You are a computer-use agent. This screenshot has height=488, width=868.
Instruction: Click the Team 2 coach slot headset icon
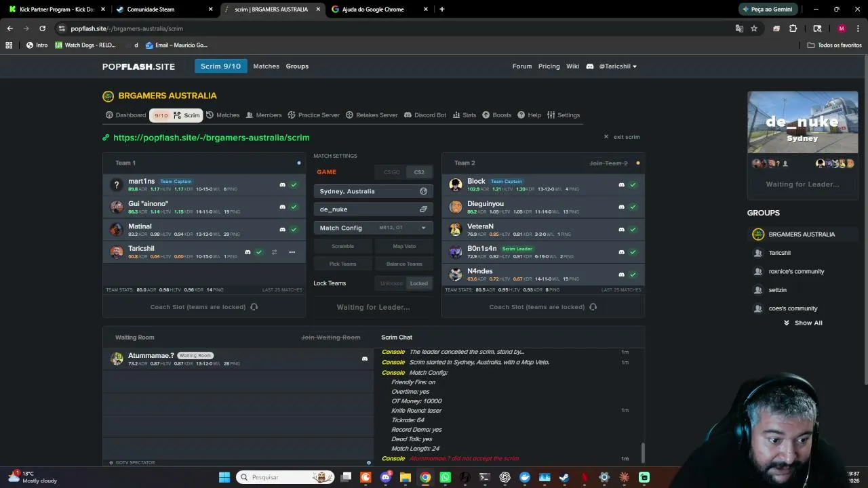[x=593, y=307]
